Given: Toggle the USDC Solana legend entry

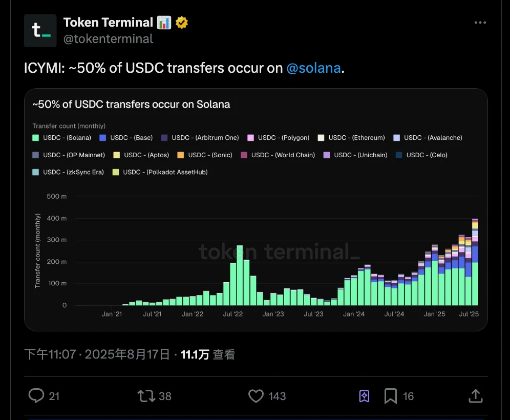Looking at the screenshot, I should coord(61,137).
